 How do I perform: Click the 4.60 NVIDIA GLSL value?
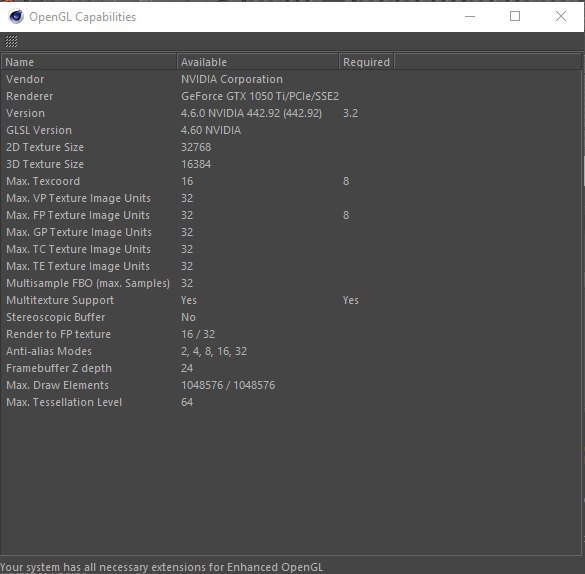(x=211, y=130)
